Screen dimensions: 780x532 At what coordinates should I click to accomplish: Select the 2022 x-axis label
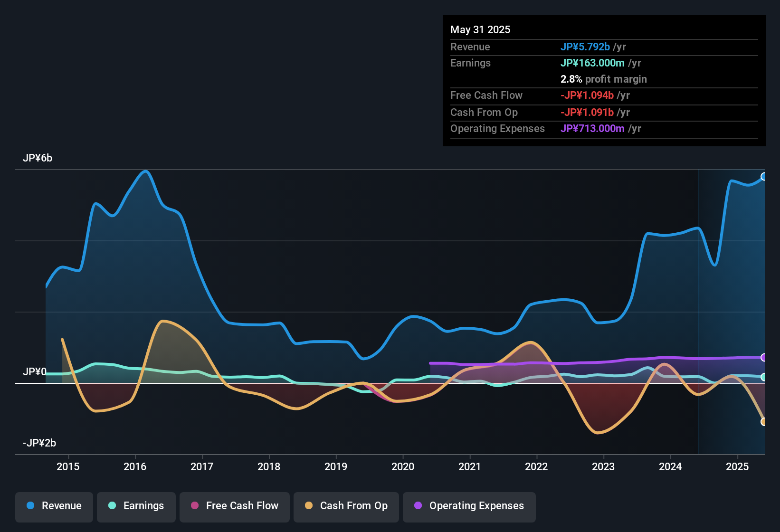(x=536, y=467)
